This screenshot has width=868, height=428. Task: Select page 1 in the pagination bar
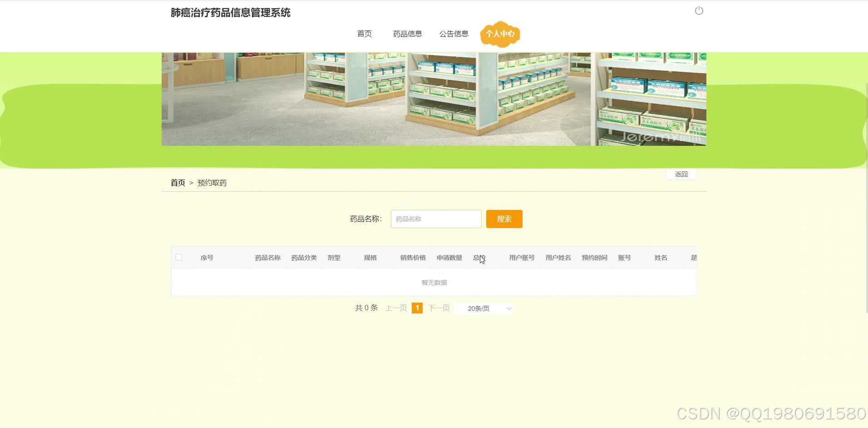point(417,308)
